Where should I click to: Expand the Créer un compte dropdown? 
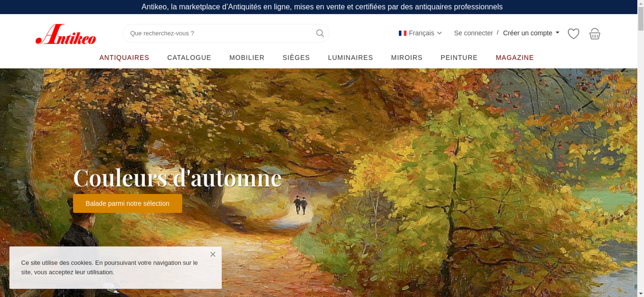(531, 33)
